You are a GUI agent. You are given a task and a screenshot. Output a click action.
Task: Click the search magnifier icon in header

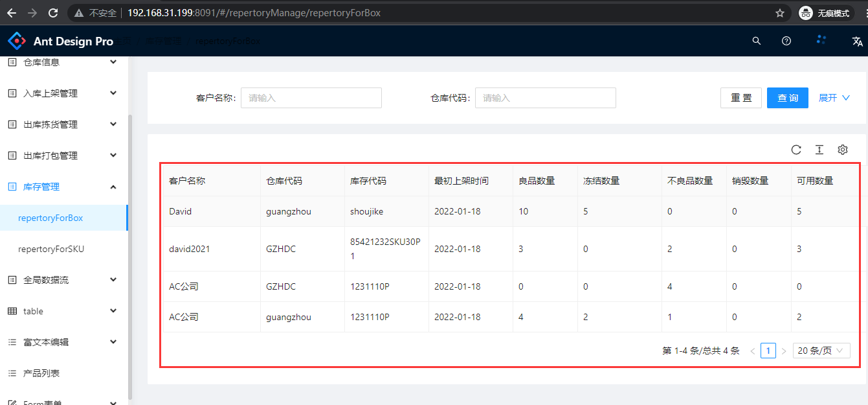tap(756, 41)
